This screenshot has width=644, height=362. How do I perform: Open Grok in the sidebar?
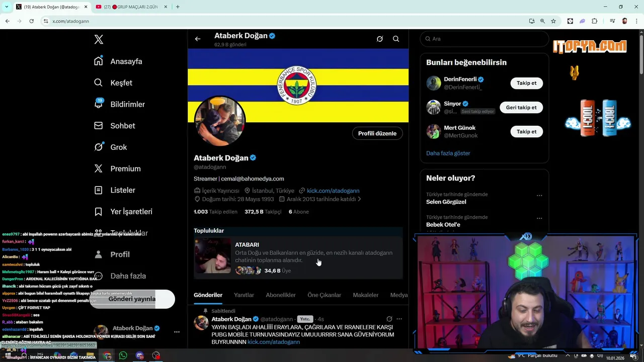tap(111, 147)
